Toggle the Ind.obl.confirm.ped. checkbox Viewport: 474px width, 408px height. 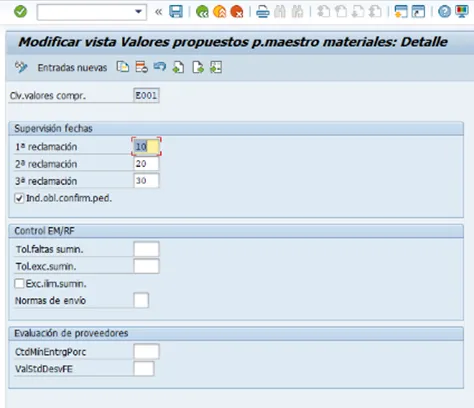[x=19, y=198]
